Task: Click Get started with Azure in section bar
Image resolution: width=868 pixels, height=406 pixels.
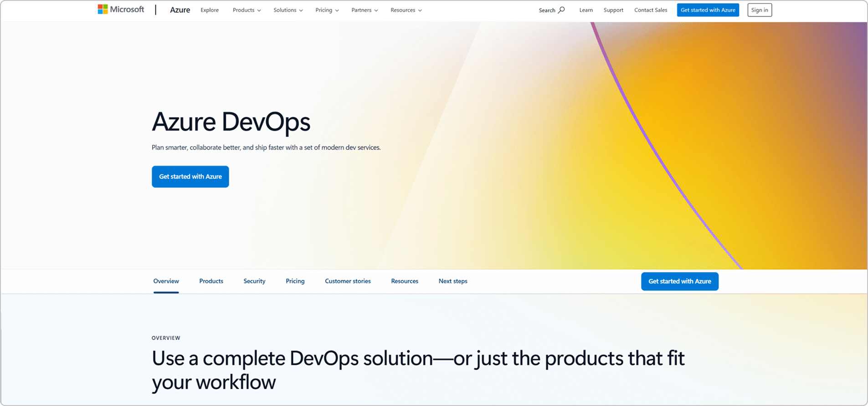Action: 679,281
